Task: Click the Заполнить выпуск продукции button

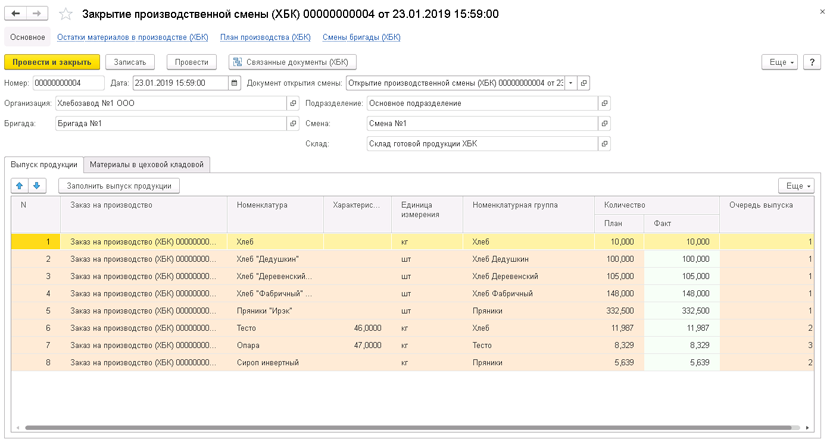Action: coord(119,186)
